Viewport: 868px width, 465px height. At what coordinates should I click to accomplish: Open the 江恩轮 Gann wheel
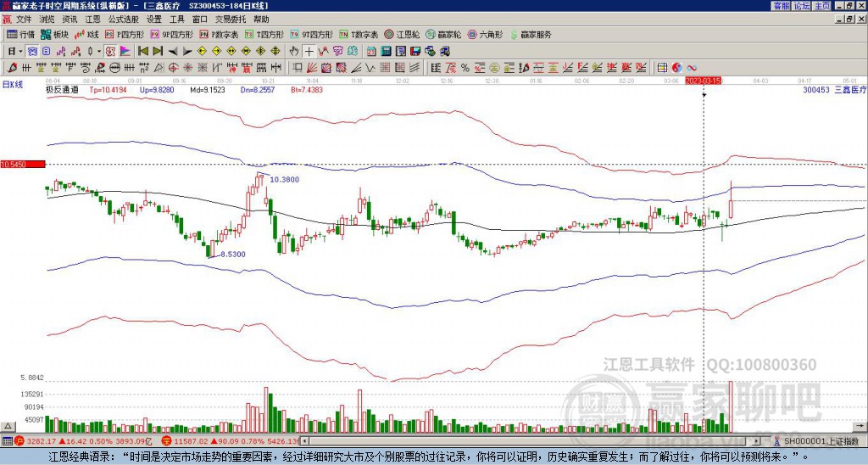pyautogui.click(x=402, y=34)
